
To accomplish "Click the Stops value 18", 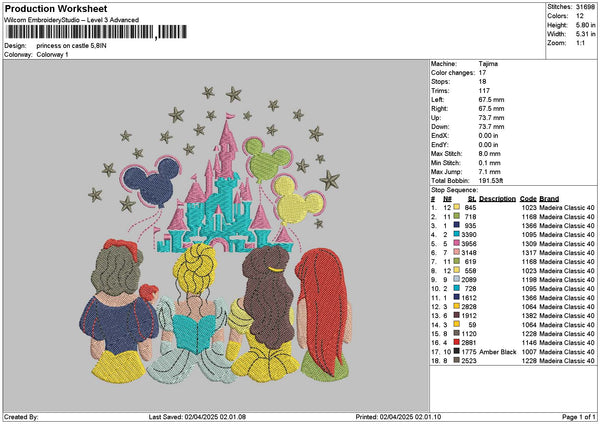I will pyautogui.click(x=482, y=82).
